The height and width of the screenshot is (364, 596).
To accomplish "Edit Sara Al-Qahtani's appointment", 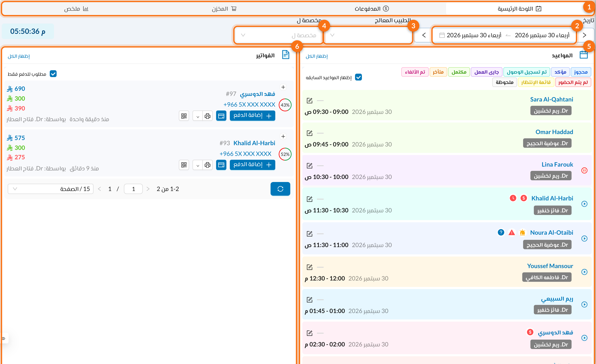I will point(310,100).
